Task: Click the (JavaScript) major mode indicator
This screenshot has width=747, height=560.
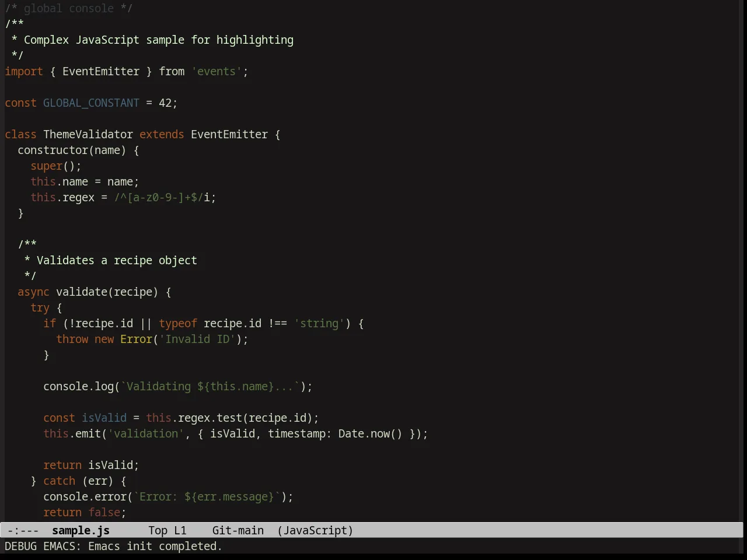Action: (x=315, y=530)
